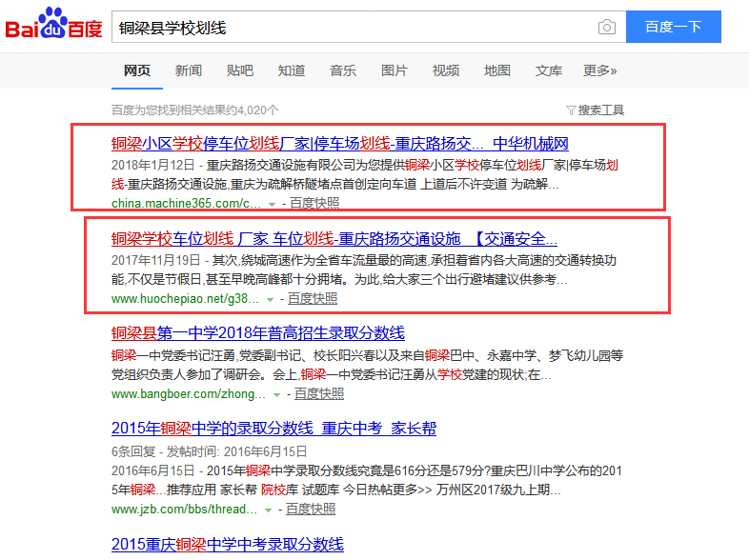Switch to the 地图 tab
The width and height of the screenshot is (749, 560).
(497, 70)
